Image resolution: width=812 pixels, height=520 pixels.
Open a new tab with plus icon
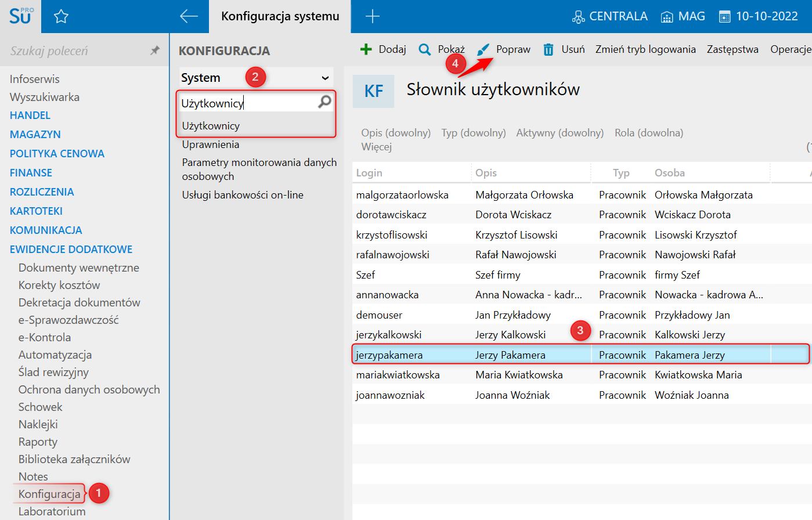tap(373, 16)
